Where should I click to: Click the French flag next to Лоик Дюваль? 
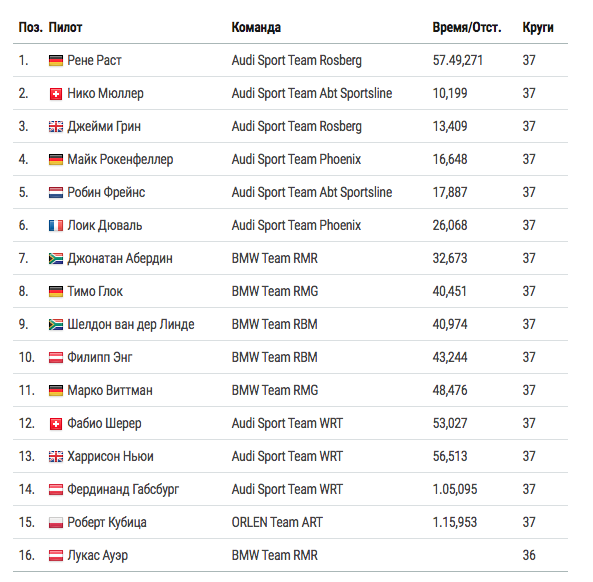click(x=56, y=226)
